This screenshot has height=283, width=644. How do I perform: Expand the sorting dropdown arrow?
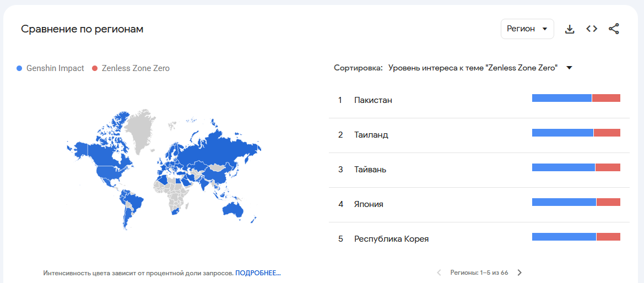(570, 68)
